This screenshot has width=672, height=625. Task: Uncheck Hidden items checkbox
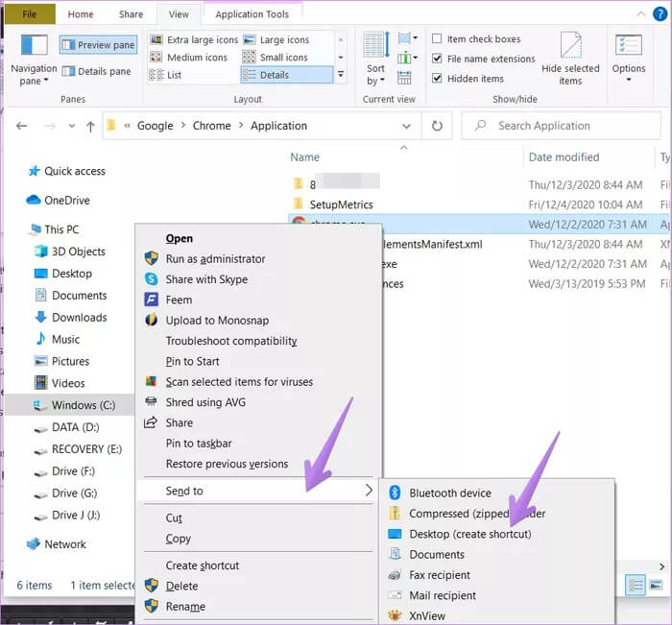[437, 79]
